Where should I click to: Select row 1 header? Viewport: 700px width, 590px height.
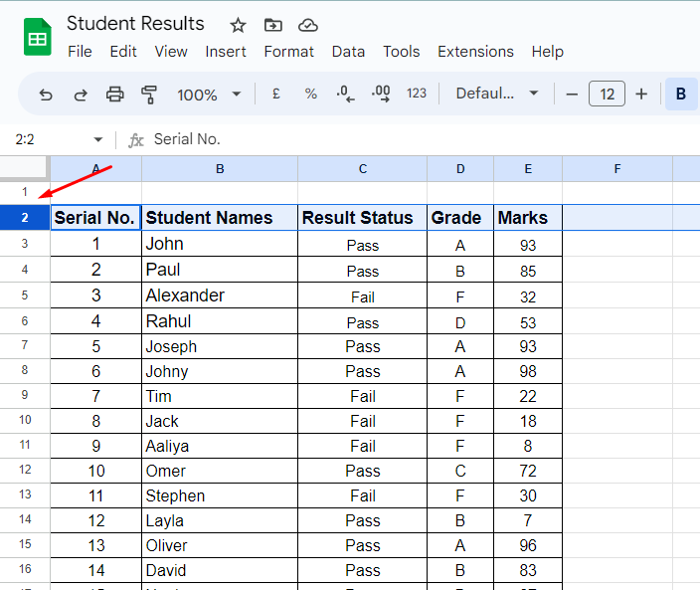pos(25,192)
